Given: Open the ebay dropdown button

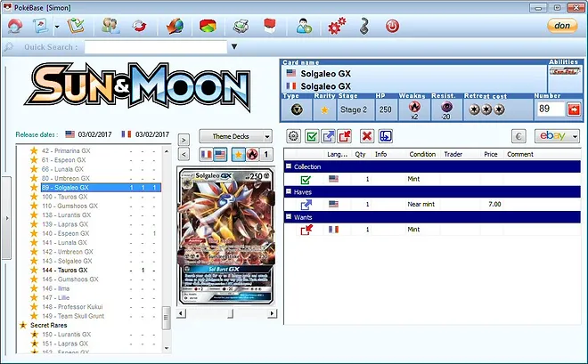Looking at the screenshot, I should click(557, 136).
